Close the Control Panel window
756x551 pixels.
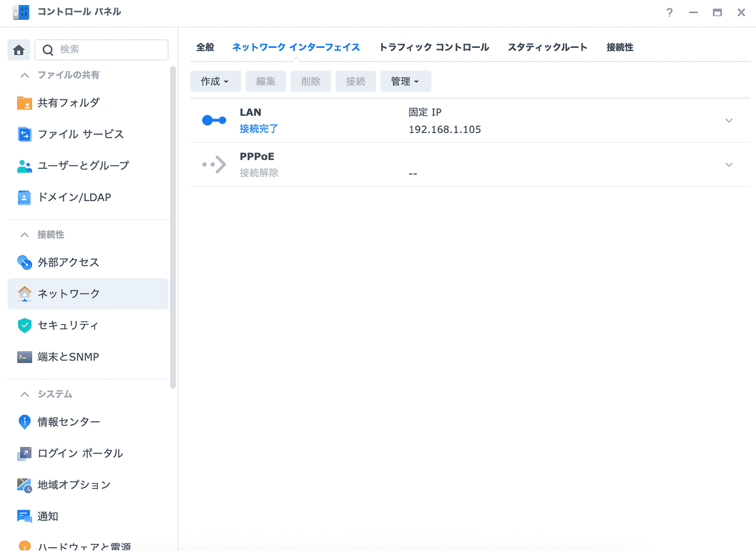pos(742,12)
